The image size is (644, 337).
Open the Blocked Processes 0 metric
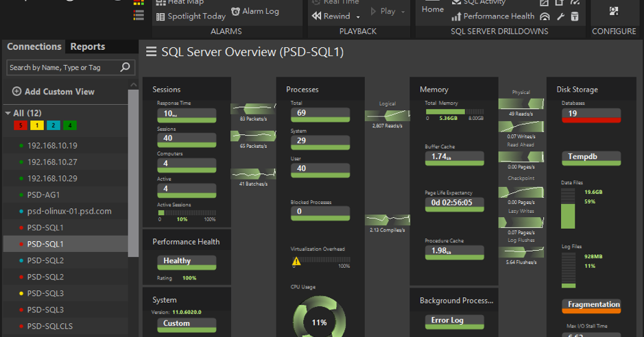[320, 213]
